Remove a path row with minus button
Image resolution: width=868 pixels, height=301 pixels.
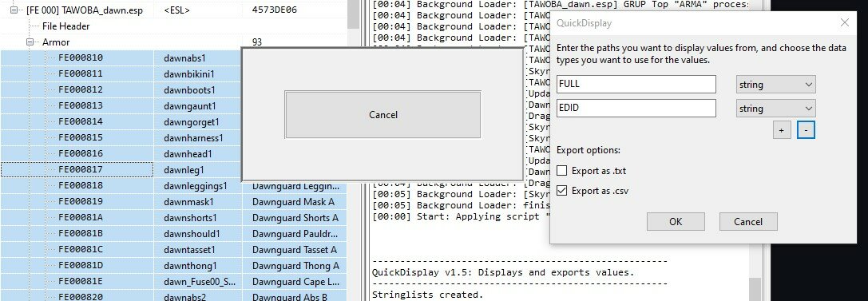[806, 130]
